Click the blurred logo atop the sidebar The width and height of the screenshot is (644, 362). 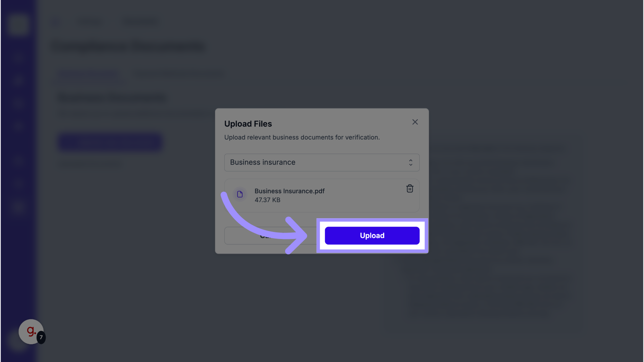(18, 24)
